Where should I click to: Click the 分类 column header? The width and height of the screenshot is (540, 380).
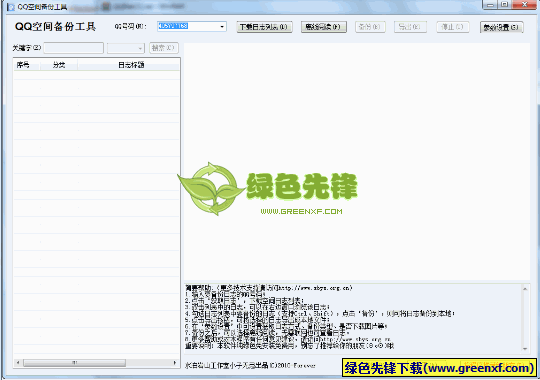[59, 65]
